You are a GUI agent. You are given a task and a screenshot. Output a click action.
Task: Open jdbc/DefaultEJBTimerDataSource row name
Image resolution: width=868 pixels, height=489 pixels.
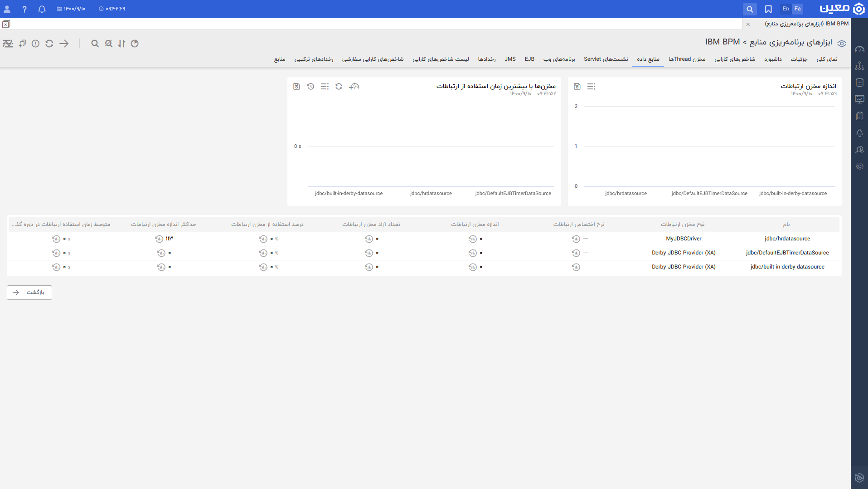pyautogui.click(x=787, y=253)
